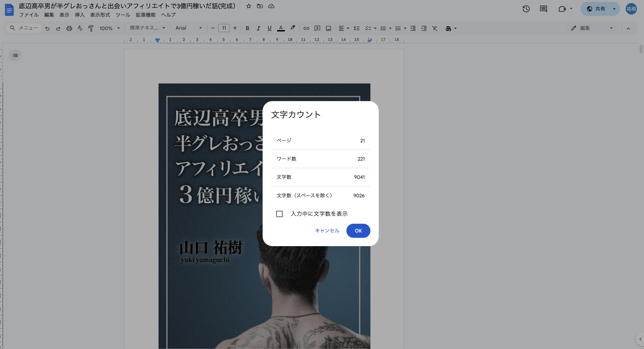Click the paint format roller icon
Screen dimensions: 644x349
coord(91,28)
